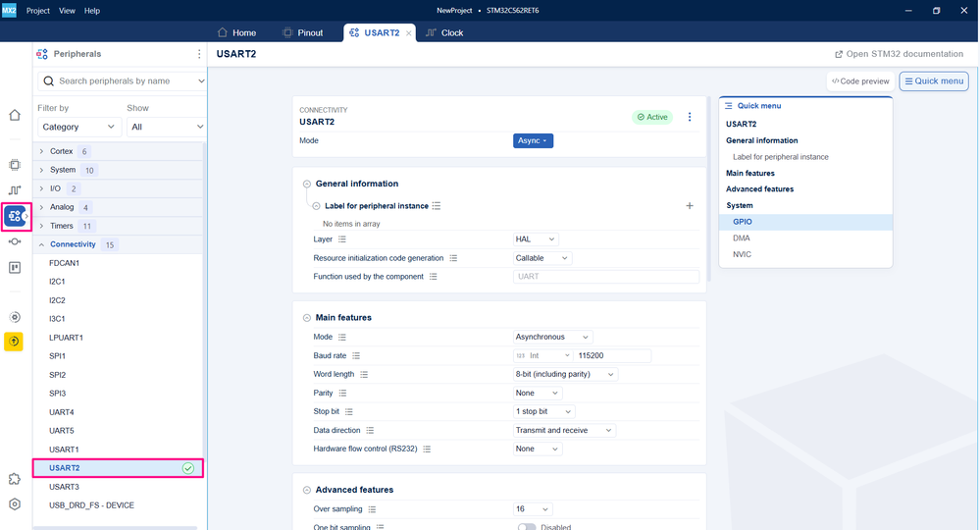Viewport: 980px width, 530px height.
Task: Open the Home icon in the left sidebar
Action: click(15, 115)
